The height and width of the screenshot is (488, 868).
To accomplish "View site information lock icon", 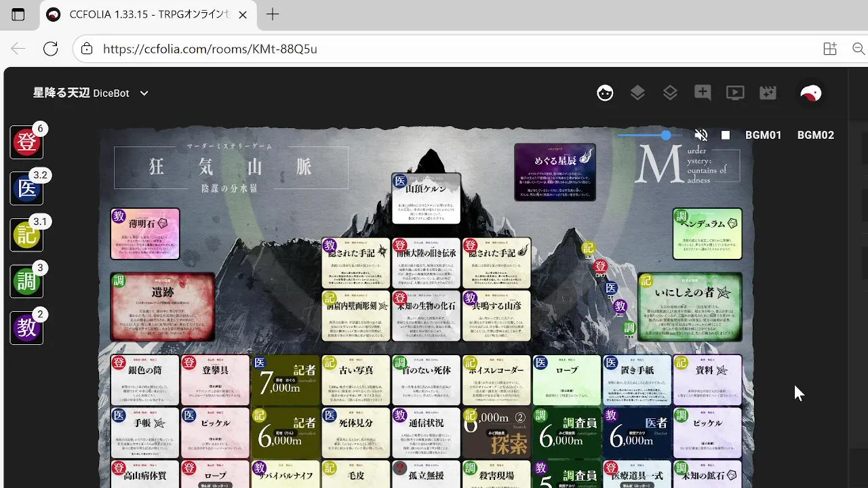I will [87, 49].
